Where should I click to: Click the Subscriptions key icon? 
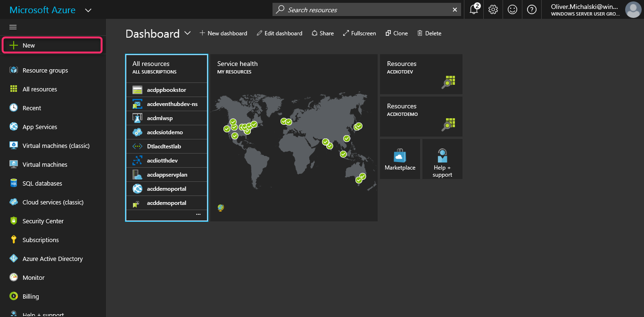point(14,240)
